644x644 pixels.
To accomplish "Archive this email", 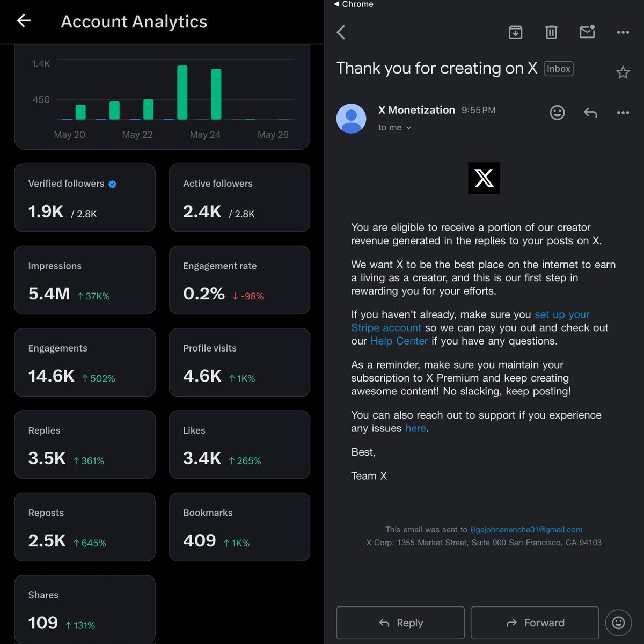I will [515, 32].
